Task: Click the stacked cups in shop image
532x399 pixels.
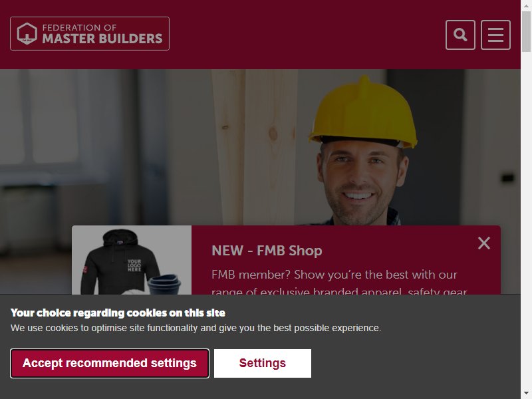Action: point(164,285)
